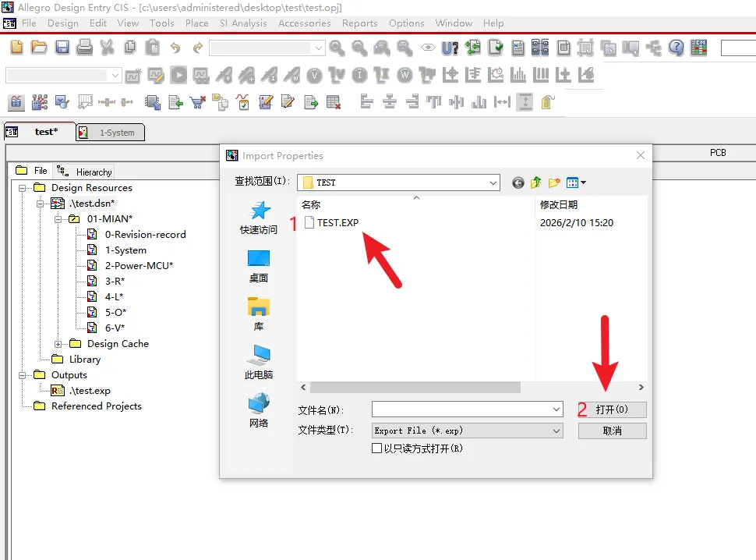756x560 pixels.
Task: Click the Go back icon in Import dialog
Action: (x=518, y=183)
